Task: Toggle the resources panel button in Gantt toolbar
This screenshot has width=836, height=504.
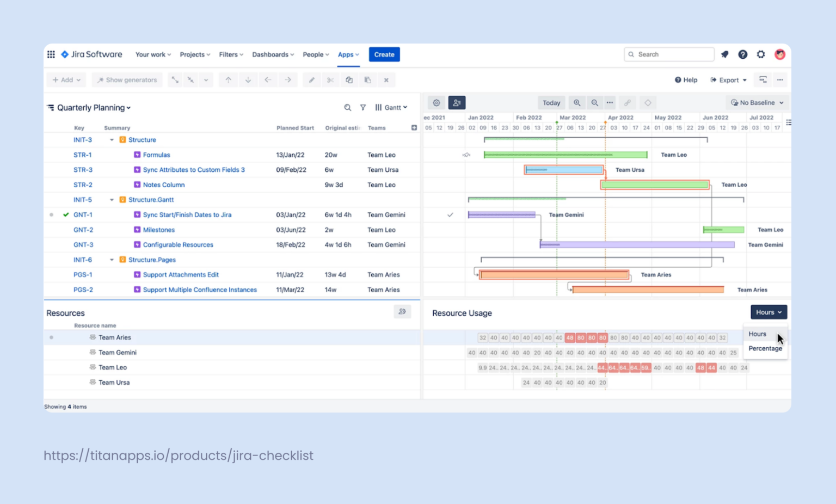Action: click(457, 102)
